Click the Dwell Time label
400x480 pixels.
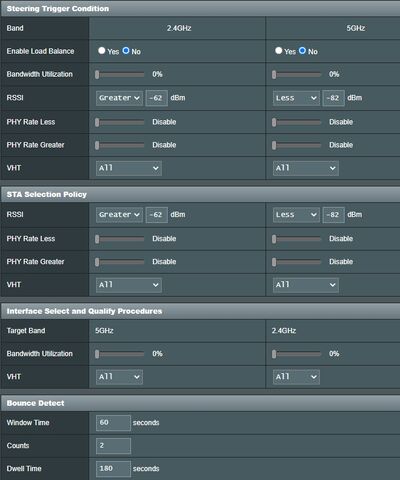tap(24, 469)
